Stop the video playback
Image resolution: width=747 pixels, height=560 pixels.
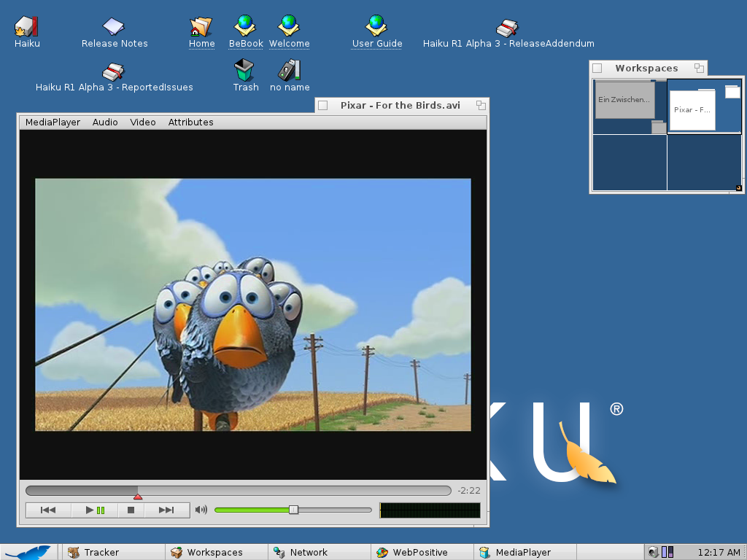click(x=131, y=510)
